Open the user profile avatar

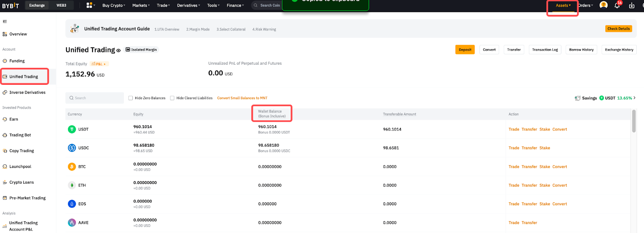click(603, 5)
